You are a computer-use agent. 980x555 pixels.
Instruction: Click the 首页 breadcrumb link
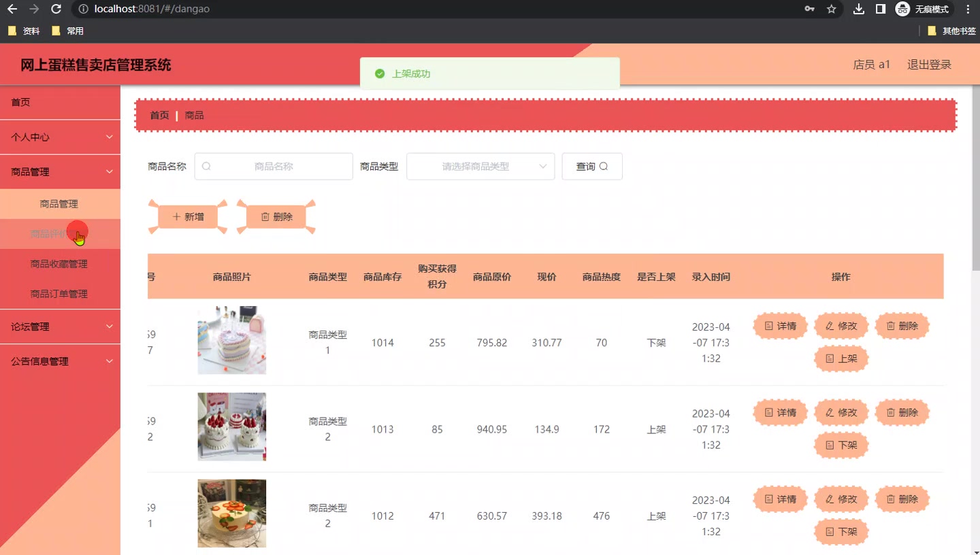[159, 115]
